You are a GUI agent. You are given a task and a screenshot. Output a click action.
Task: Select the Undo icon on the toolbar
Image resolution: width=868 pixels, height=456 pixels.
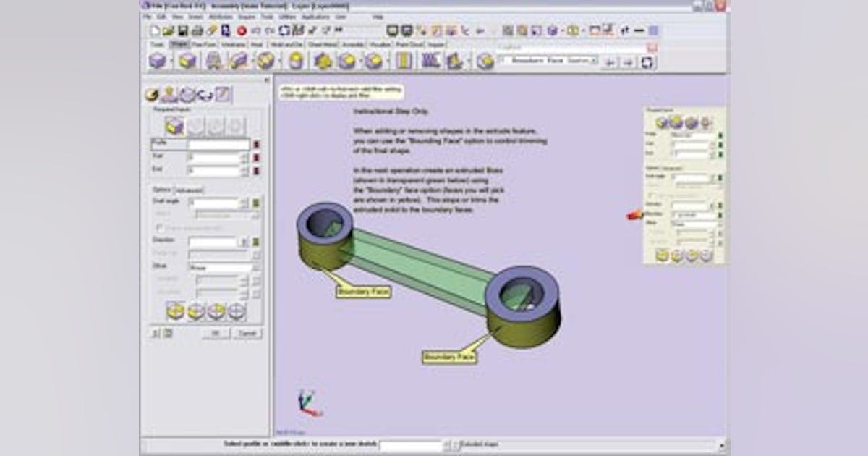point(256,29)
